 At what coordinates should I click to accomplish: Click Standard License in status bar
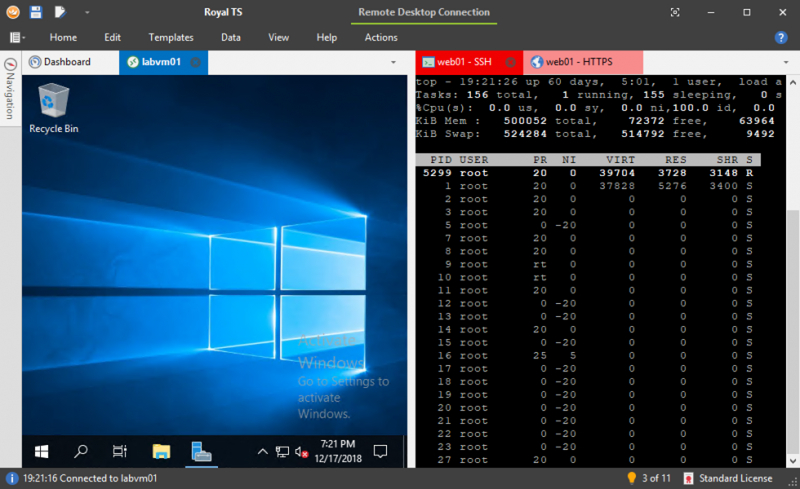pos(735,478)
